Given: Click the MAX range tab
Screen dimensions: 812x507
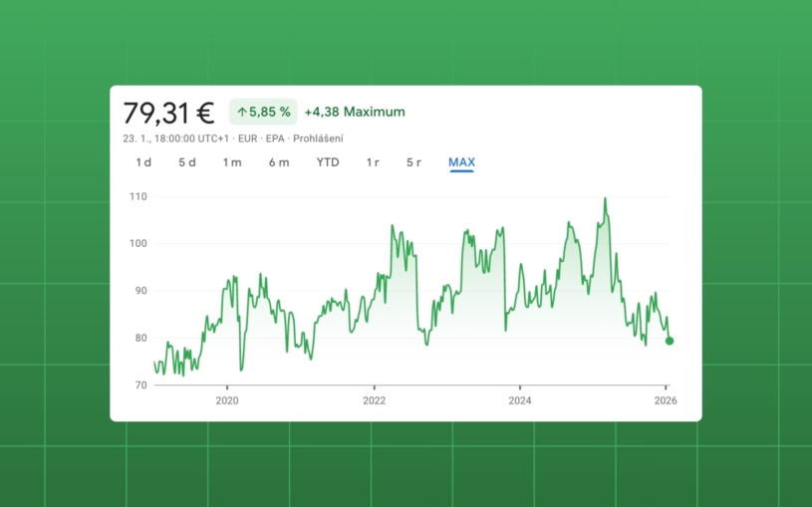Looking at the screenshot, I should point(461,162).
